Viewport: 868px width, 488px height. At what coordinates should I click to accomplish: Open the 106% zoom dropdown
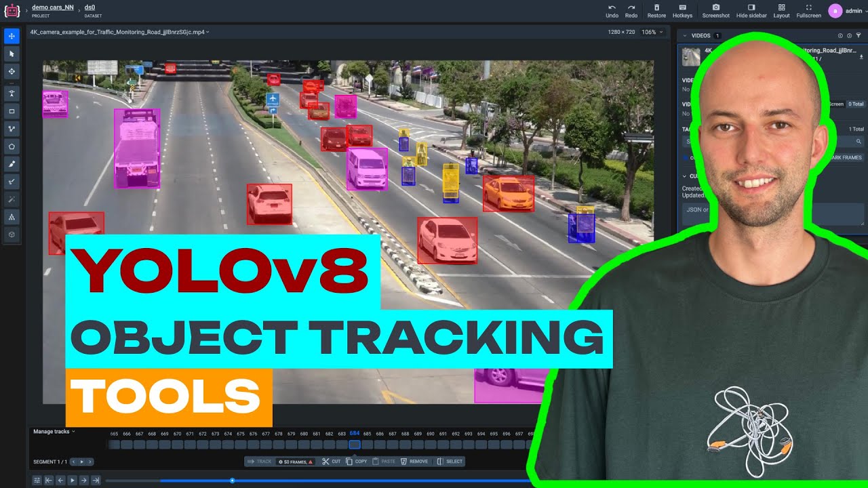651,32
